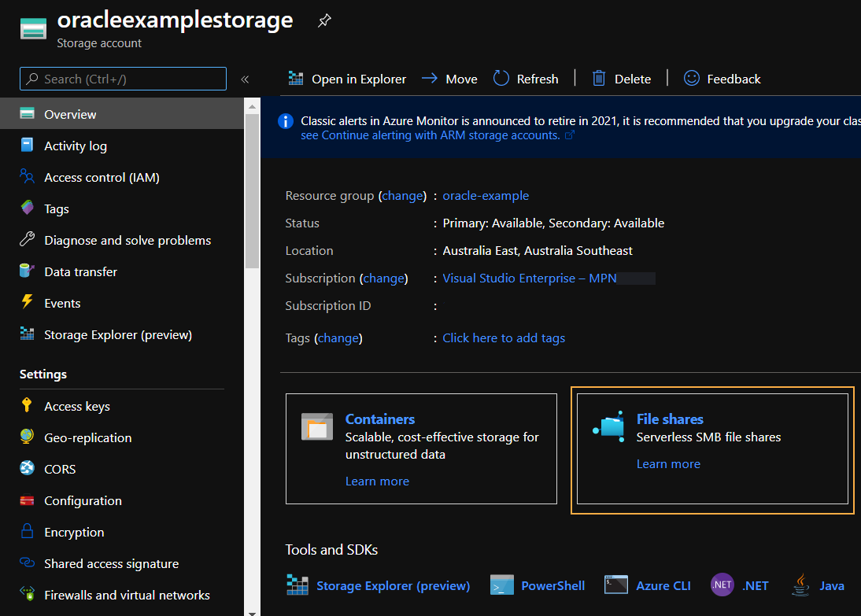Screen dimensions: 861x616
Task: Click change next to Resource group
Action: (x=402, y=195)
